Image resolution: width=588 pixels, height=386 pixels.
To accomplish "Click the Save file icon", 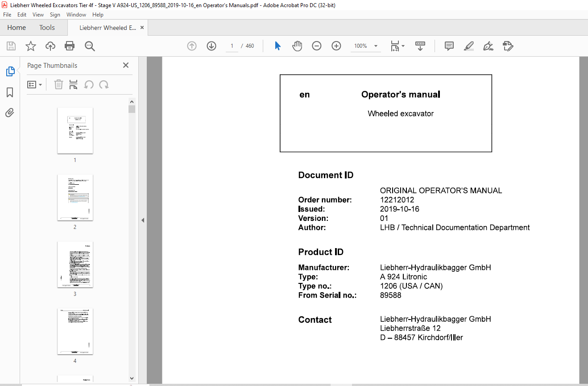I will click(x=11, y=46).
